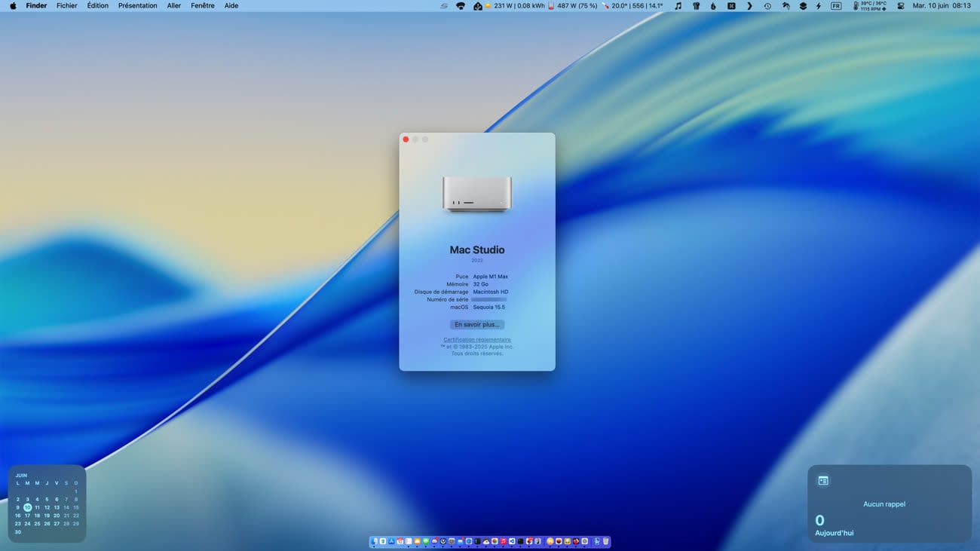Open the Finder menu

[x=36, y=5]
